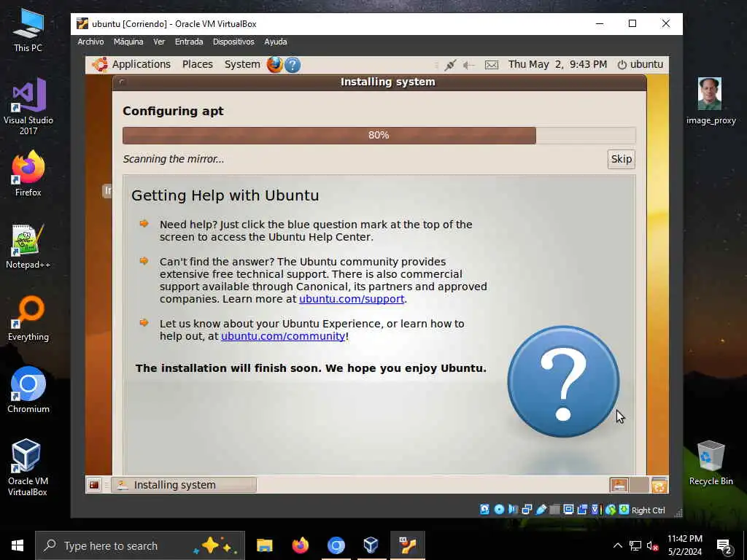Image resolution: width=747 pixels, height=560 pixels.
Task: Open the Windows Start menu
Action: tap(18, 545)
